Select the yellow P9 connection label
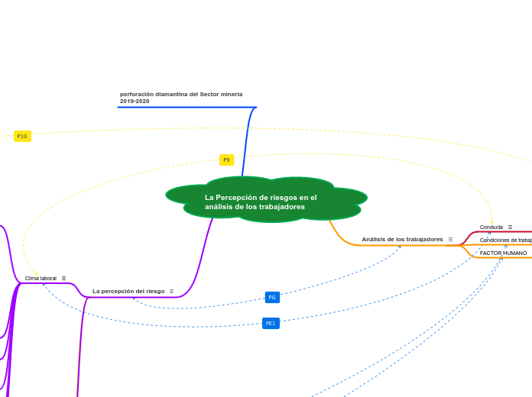 (227, 160)
